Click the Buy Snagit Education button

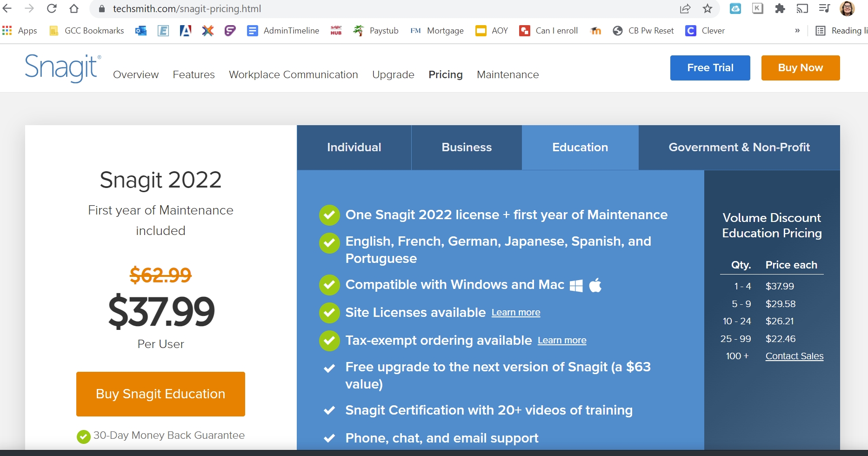pyautogui.click(x=160, y=394)
